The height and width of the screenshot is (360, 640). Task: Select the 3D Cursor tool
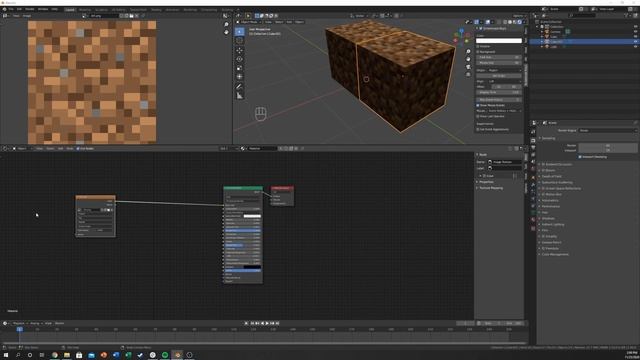tap(240, 41)
